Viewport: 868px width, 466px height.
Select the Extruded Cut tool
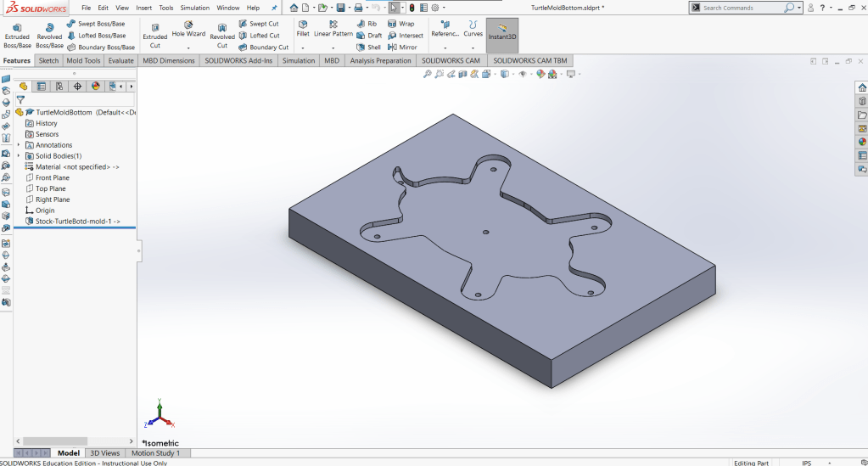tap(154, 36)
